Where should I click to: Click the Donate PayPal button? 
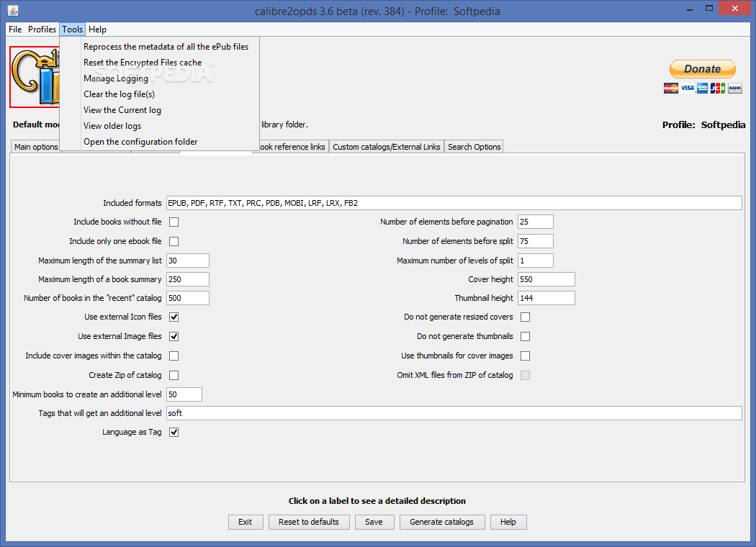tap(703, 69)
